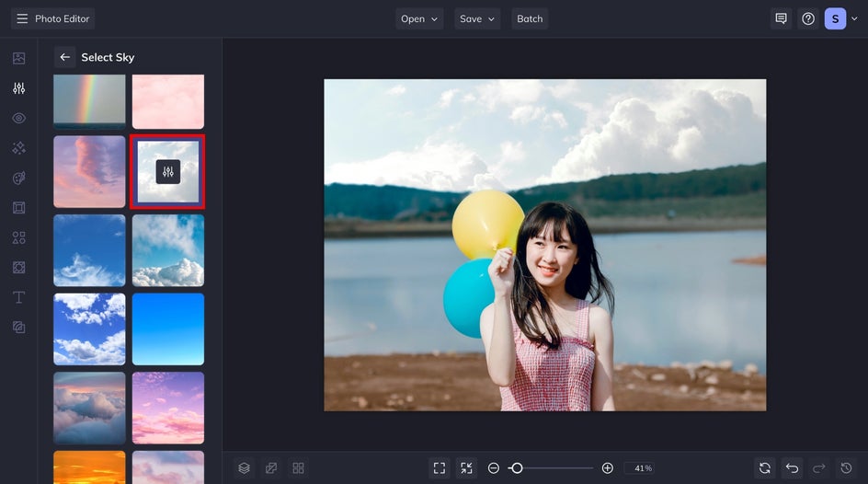868x484 pixels.
Task: Open settings on the selected cloudy sky
Action: point(167,172)
